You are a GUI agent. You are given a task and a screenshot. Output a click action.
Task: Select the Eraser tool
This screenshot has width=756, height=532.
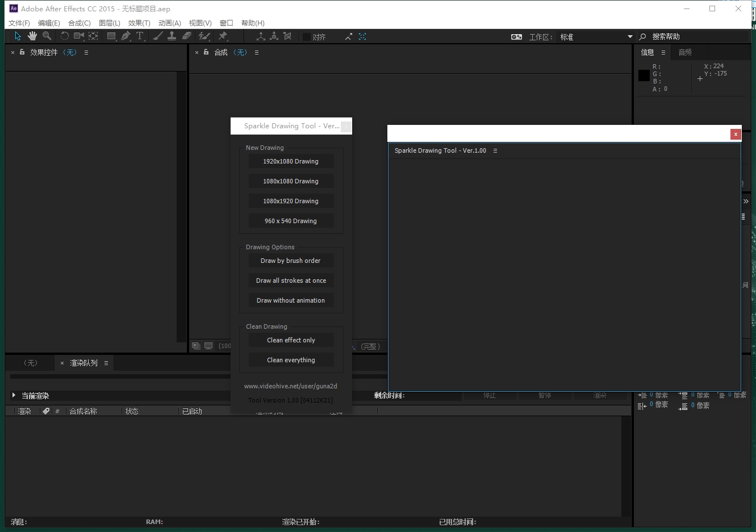coord(186,36)
